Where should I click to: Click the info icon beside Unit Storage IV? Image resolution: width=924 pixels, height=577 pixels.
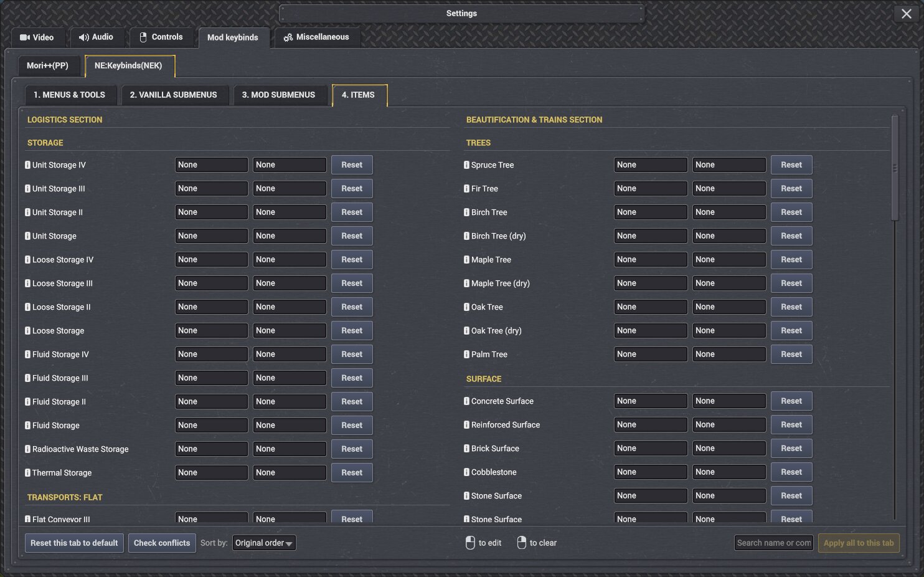click(27, 165)
